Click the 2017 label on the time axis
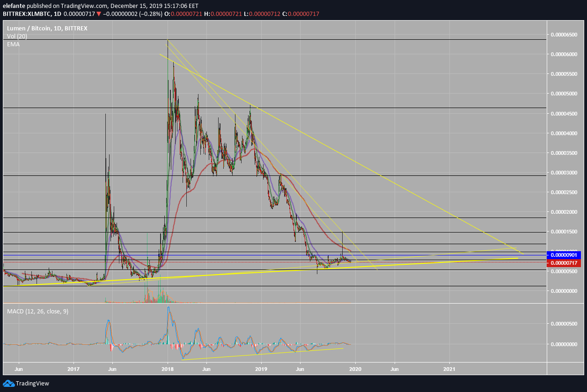 pyautogui.click(x=74, y=369)
